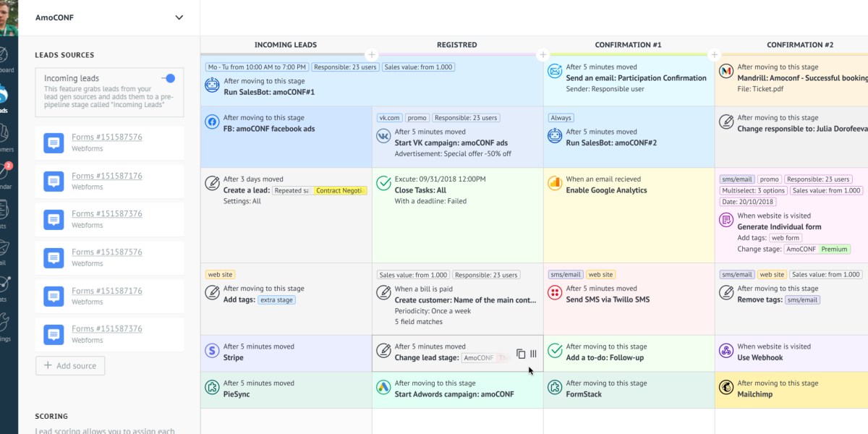This screenshot has width=868, height=434.
Task: Open the FormStack integration icon
Action: pyautogui.click(x=555, y=388)
